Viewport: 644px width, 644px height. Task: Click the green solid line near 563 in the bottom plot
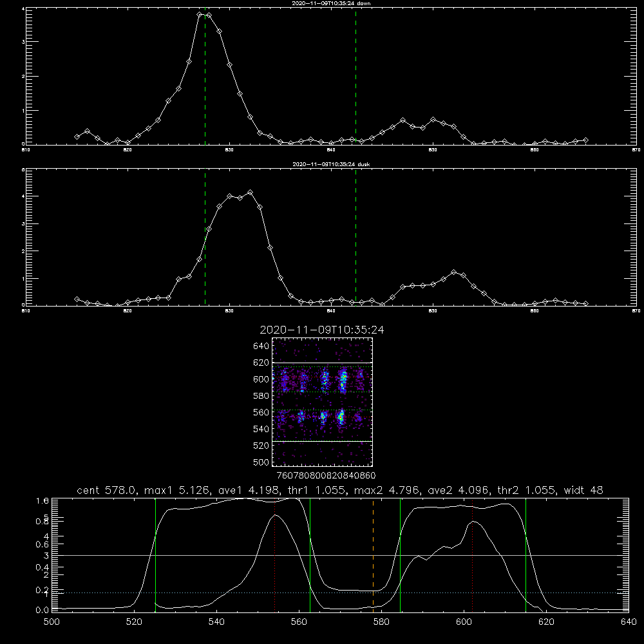[x=310, y=554]
